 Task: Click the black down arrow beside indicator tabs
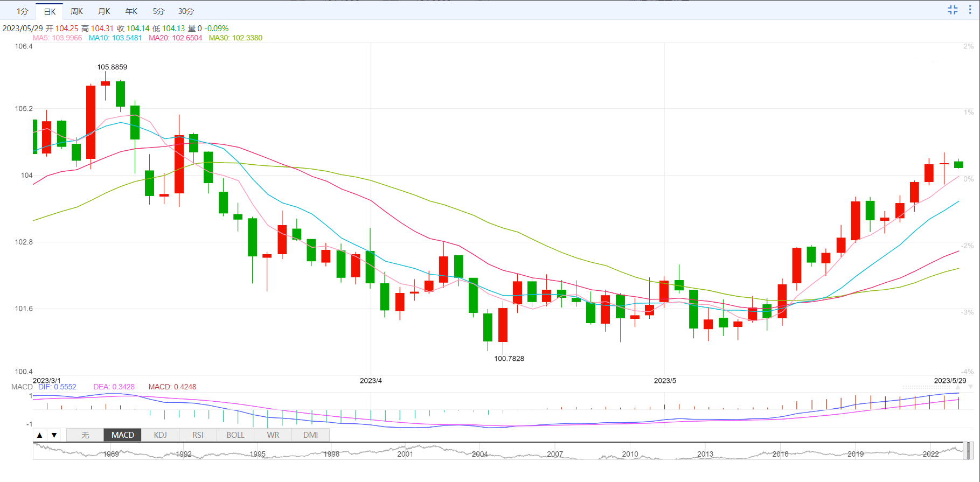54,435
